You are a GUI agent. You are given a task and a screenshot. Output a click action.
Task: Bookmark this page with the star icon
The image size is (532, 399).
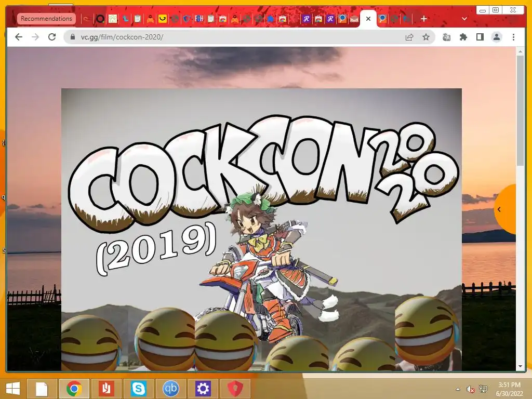426,37
